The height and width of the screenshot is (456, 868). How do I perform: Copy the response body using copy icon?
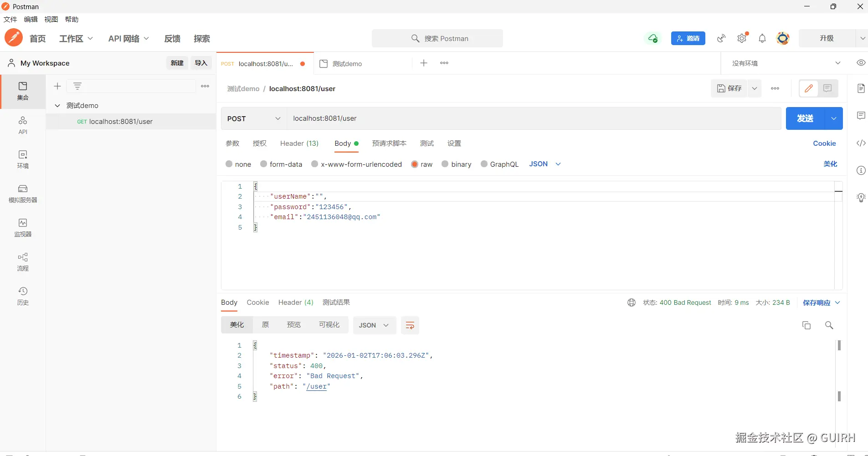(x=806, y=325)
